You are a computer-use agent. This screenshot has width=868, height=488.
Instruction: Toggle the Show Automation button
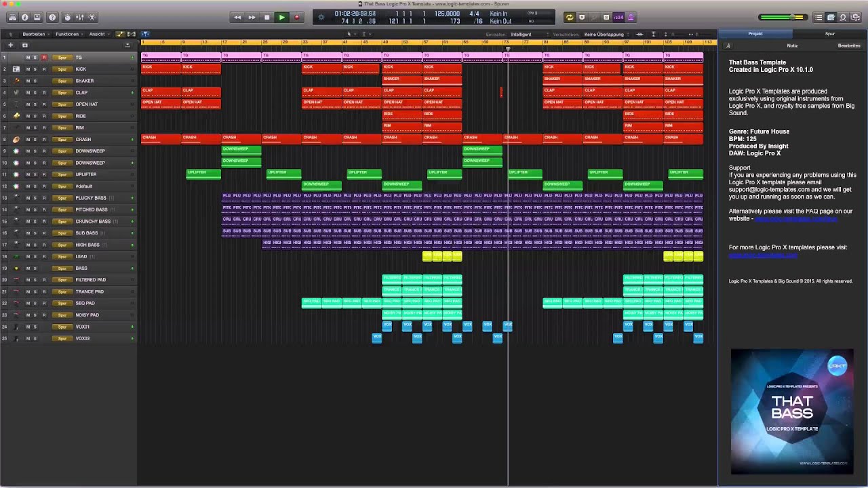121,34
